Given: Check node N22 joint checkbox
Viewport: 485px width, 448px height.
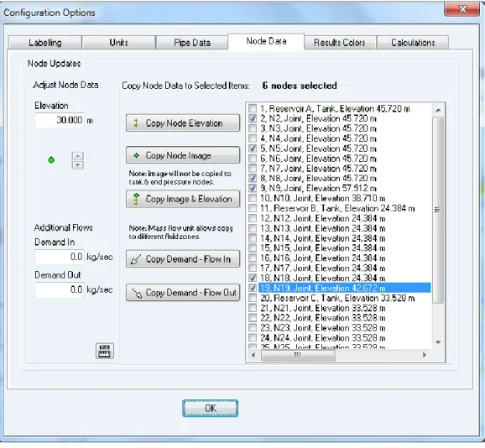Looking at the screenshot, I should point(253,318).
